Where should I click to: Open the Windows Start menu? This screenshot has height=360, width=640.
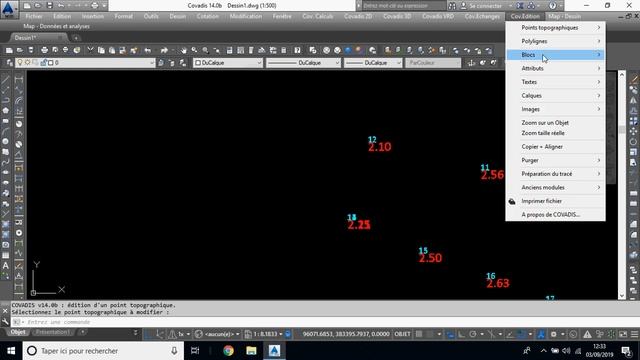(11, 351)
